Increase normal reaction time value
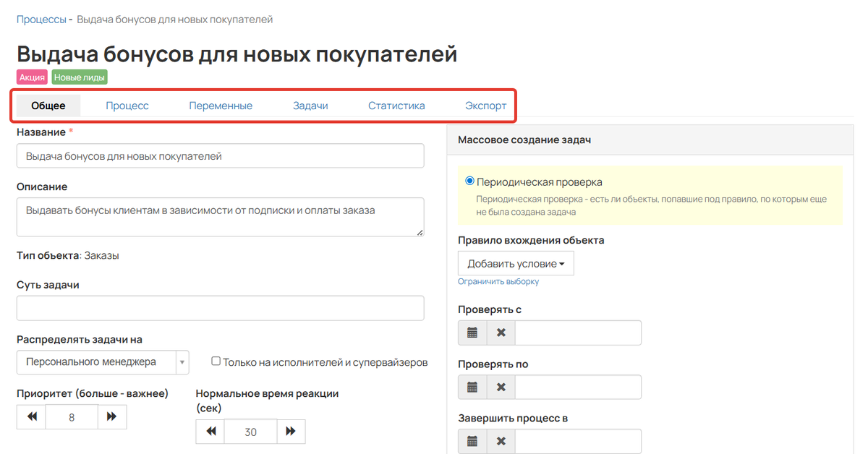This screenshot has height=454, width=868. point(291,432)
